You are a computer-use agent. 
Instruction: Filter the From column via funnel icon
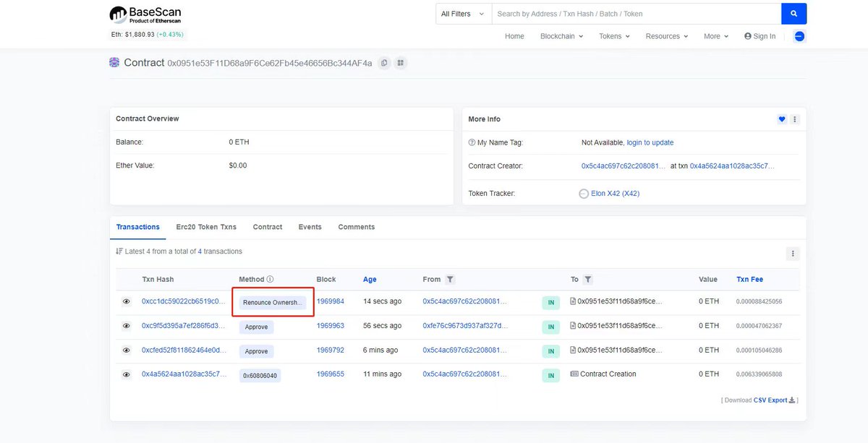tap(450, 279)
